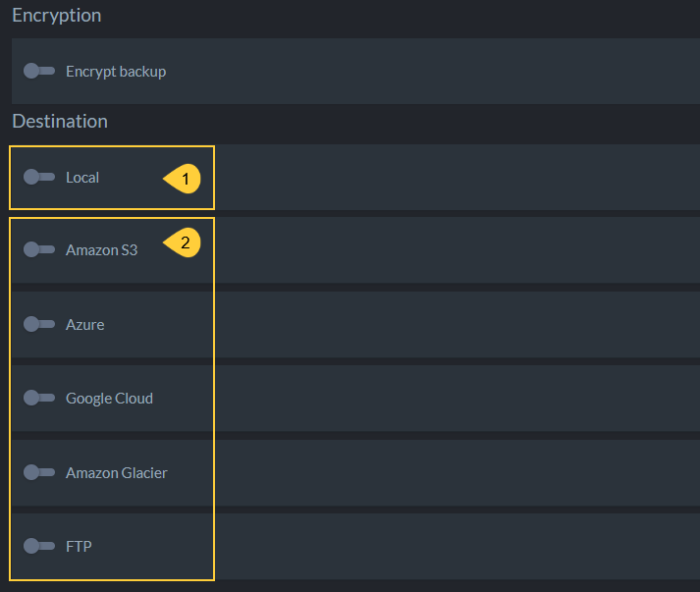Click the Local label text
Image resolution: width=700 pixels, height=592 pixels.
point(82,178)
